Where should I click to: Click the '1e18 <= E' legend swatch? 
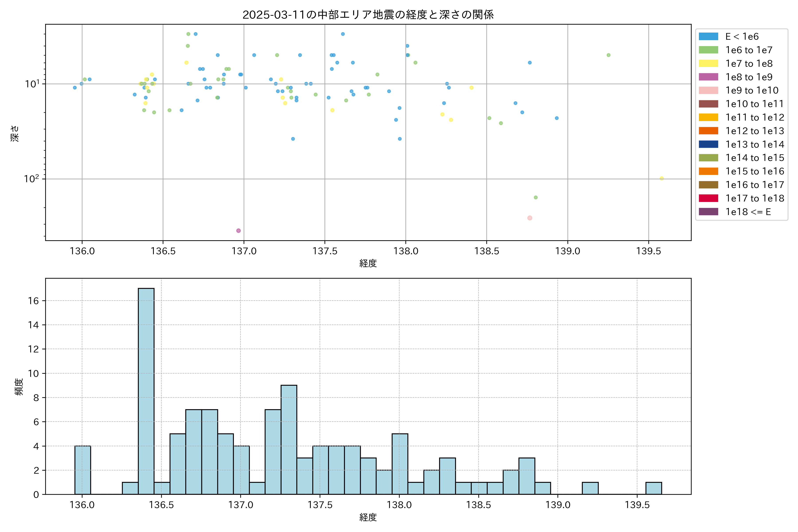(708, 212)
